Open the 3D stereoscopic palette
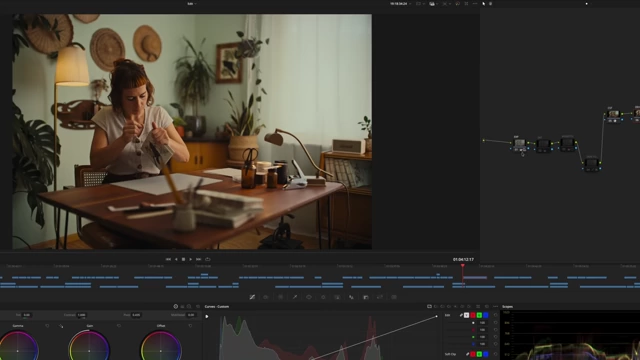 [x=394, y=297]
